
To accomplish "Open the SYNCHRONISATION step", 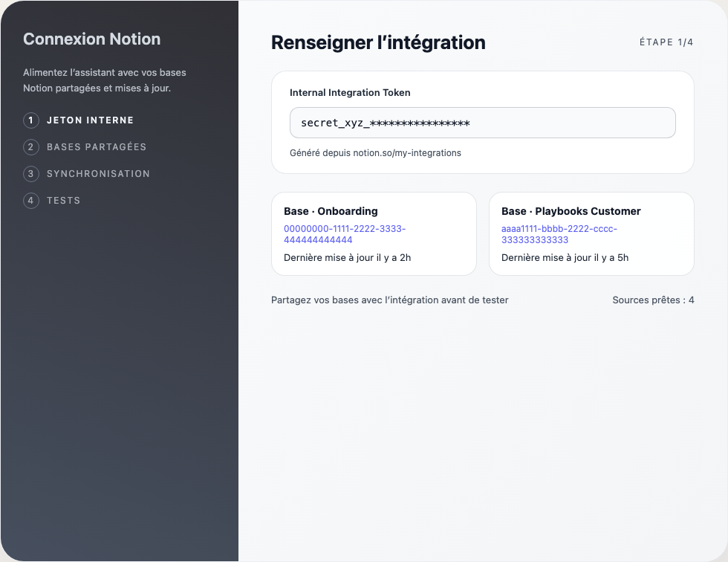I will (x=98, y=174).
